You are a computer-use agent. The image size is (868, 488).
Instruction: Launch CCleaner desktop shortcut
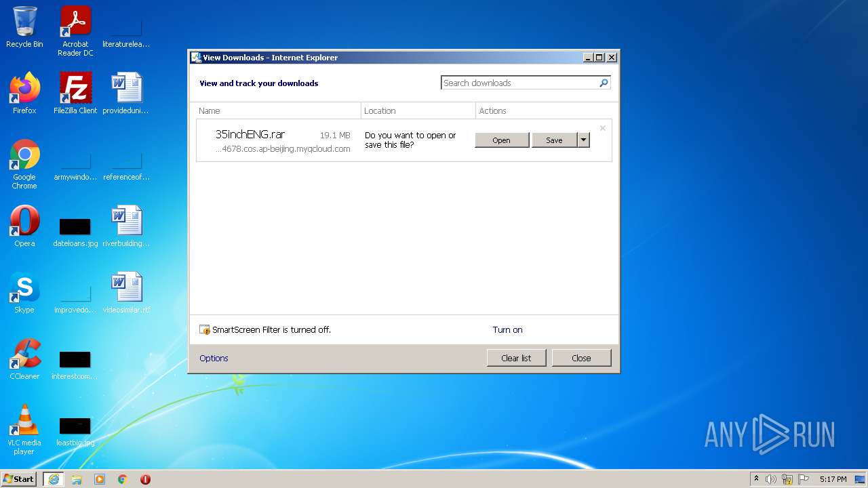pos(24,359)
